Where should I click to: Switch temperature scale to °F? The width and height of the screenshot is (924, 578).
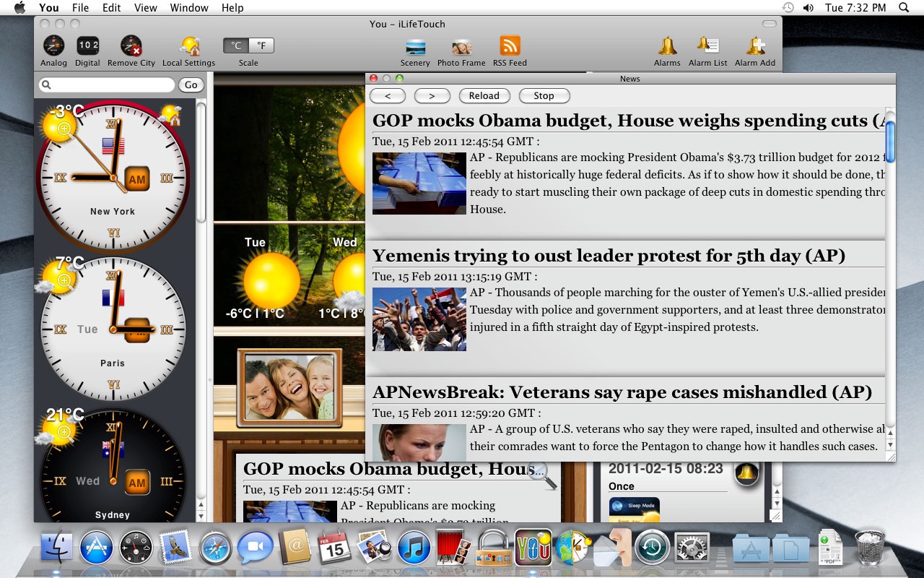point(261,46)
